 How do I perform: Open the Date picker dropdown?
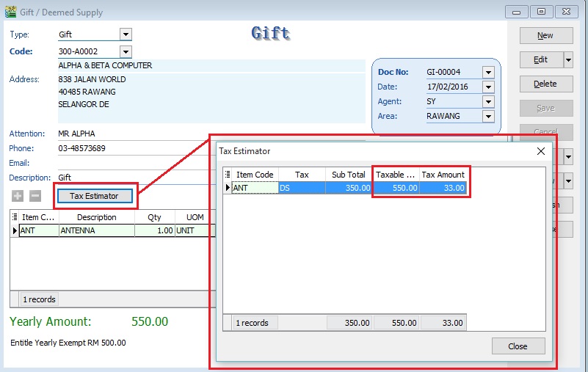(x=488, y=87)
